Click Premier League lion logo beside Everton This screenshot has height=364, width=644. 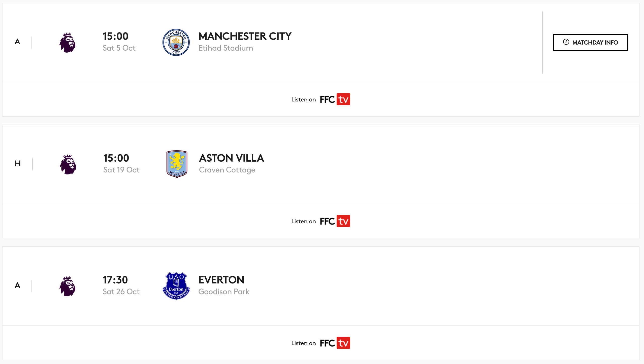click(67, 286)
